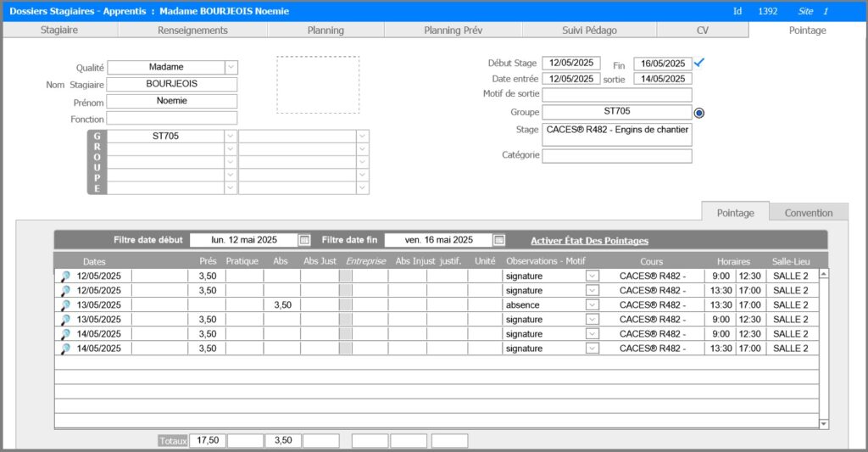Open magnifier for 12/05/2025 13:30 row
The image size is (868, 452).
click(x=65, y=290)
